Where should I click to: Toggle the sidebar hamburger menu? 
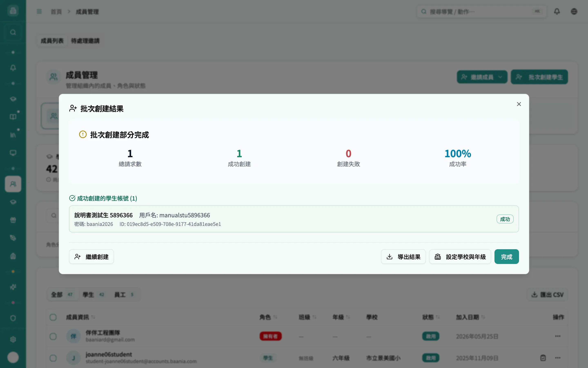(39, 11)
